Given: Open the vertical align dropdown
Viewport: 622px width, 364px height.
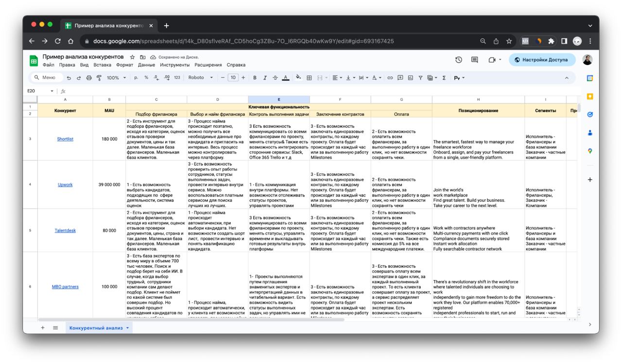Looking at the screenshot, I should tap(350, 78).
